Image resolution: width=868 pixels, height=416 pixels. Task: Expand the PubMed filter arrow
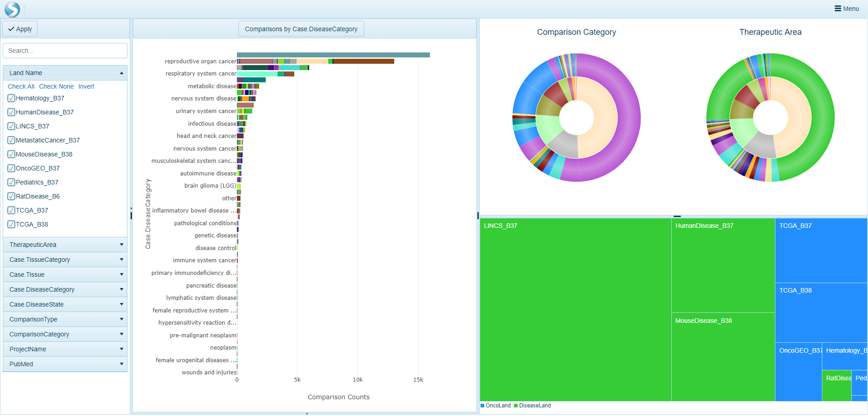(x=121, y=364)
